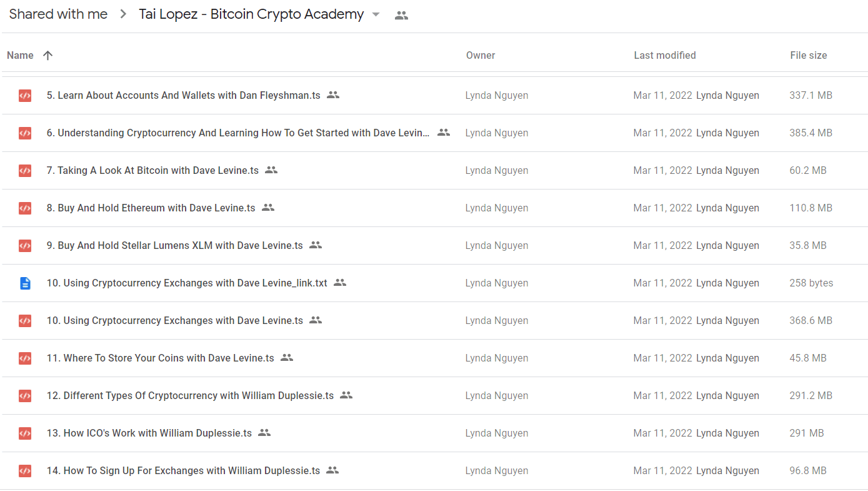Reverse sort order with the Name arrow
This screenshot has height=491, width=868.
(x=47, y=55)
